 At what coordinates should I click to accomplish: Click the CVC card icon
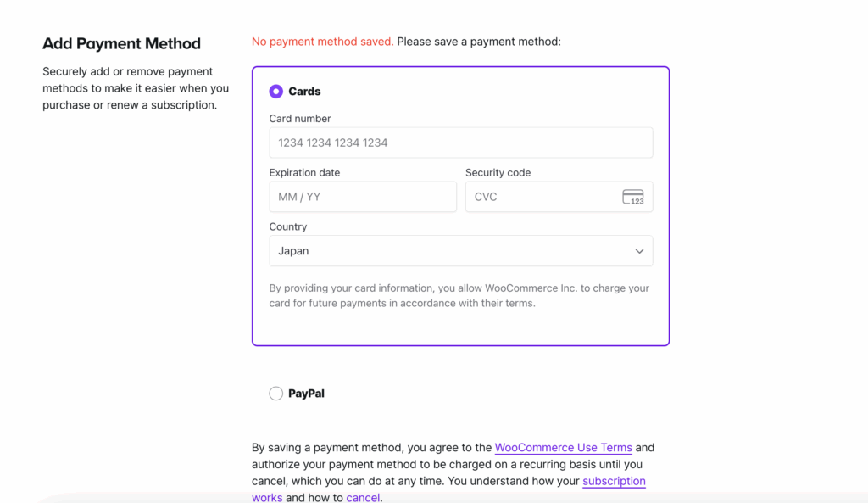(x=632, y=197)
